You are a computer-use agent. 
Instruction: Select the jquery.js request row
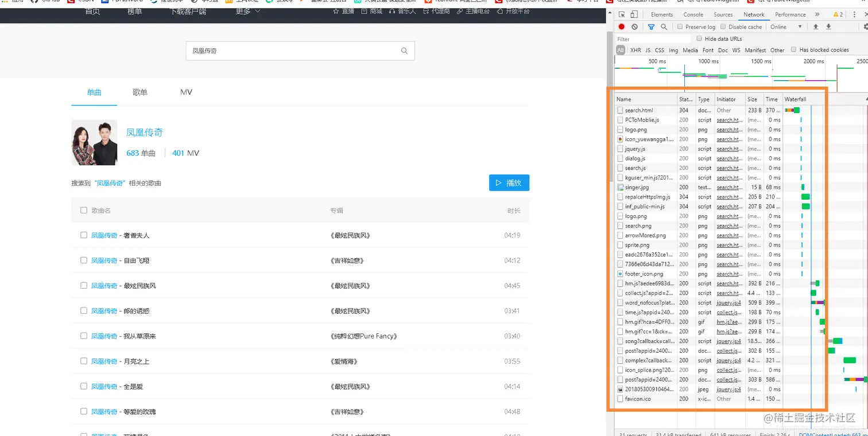[720, 149]
